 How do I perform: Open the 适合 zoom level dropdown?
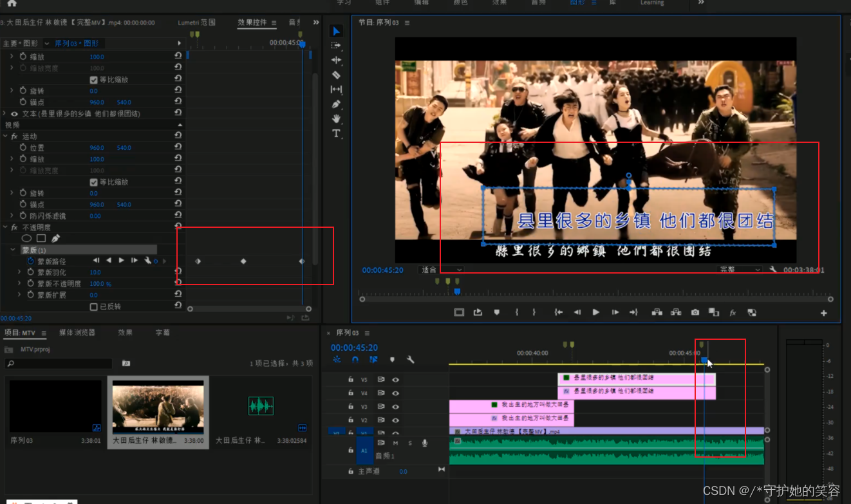(x=441, y=270)
